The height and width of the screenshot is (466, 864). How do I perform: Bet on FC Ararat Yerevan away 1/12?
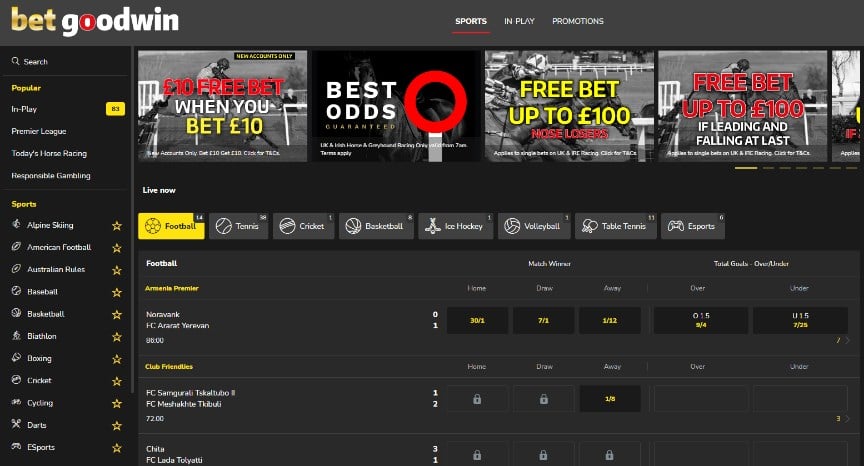point(609,321)
